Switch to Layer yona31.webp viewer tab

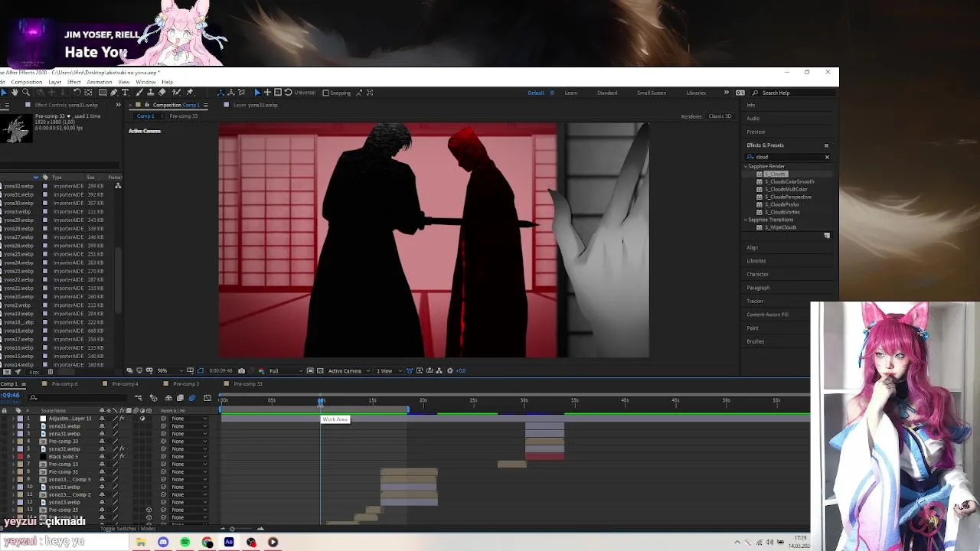255,105
